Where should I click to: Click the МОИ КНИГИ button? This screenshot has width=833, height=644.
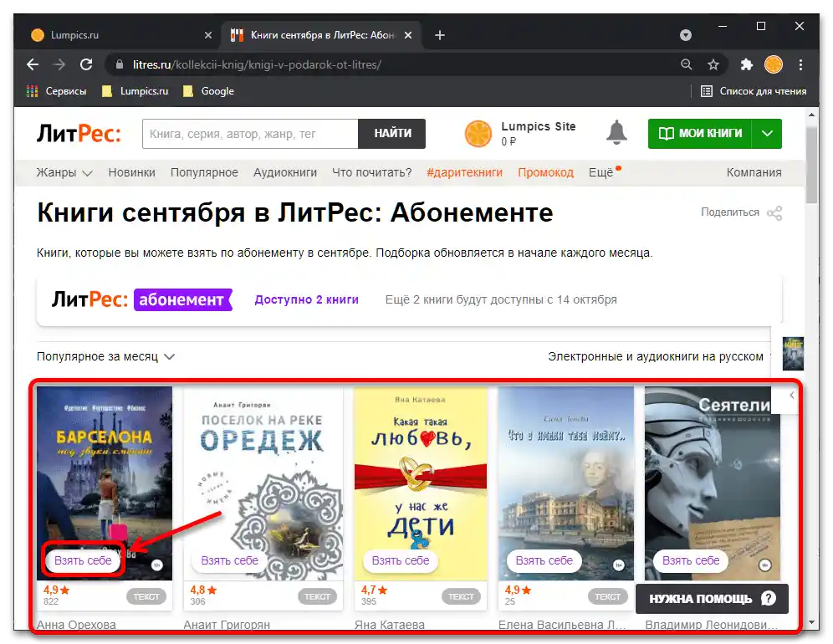click(x=700, y=133)
